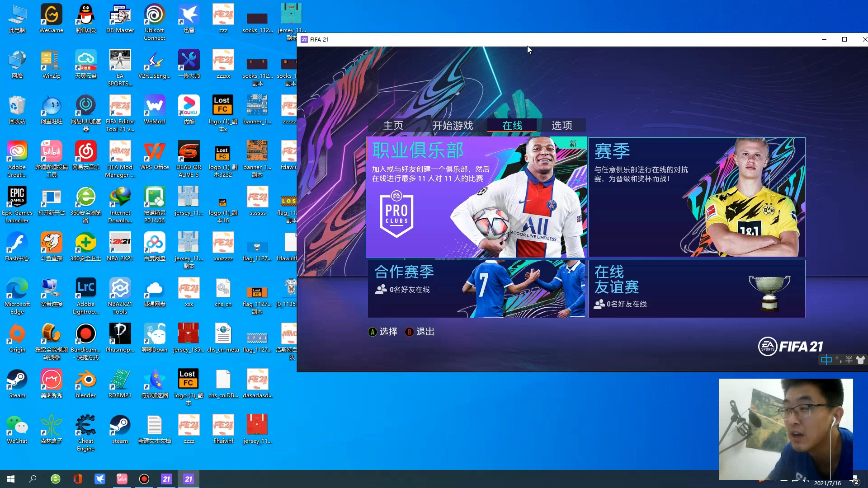Open the 百度网盘 desktop icon
The image size is (868, 488).
[154, 247]
